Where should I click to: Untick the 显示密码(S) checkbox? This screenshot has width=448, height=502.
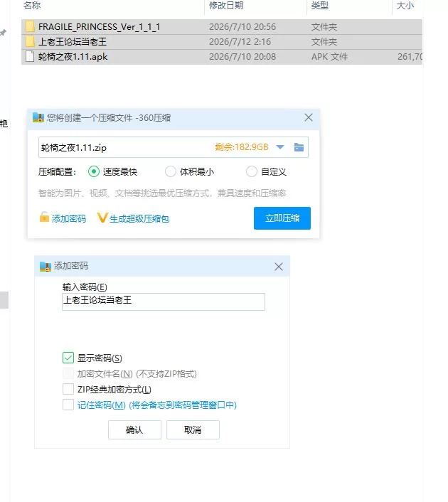pos(68,358)
